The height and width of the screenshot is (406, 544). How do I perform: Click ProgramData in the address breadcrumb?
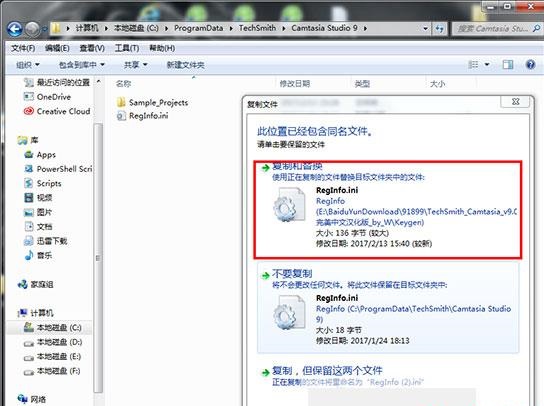[x=198, y=28]
